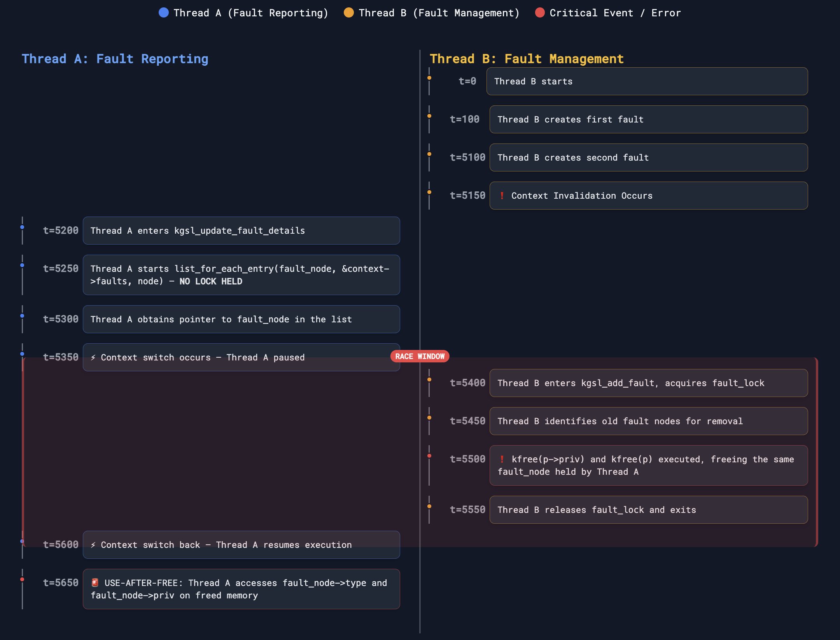Image resolution: width=840 pixels, height=640 pixels.
Task: Click the blue timeline dot at t=5200
Action: (22, 227)
